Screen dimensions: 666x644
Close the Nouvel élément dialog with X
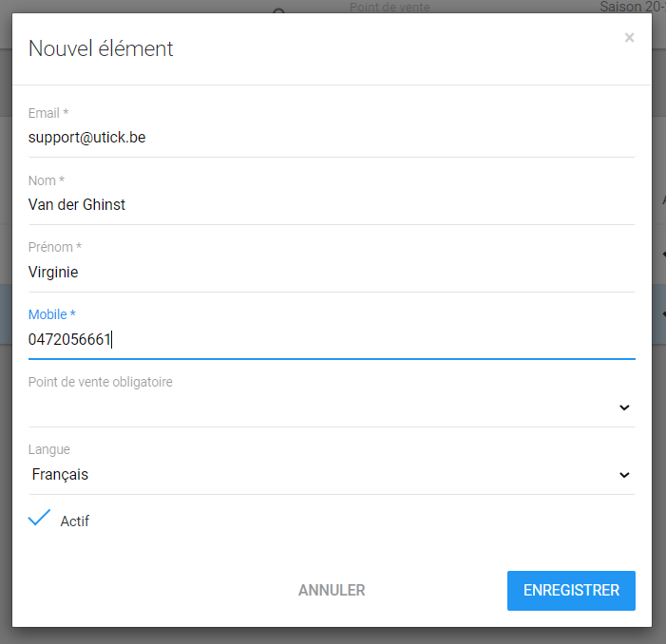click(629, 38)
